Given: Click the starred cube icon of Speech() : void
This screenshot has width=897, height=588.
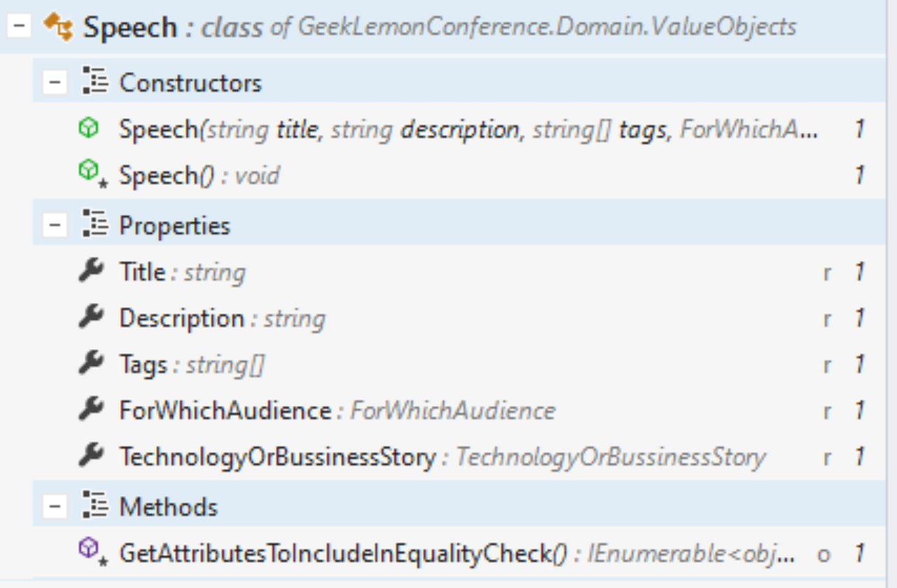Looking at the screenshot, I should (92, 173).
